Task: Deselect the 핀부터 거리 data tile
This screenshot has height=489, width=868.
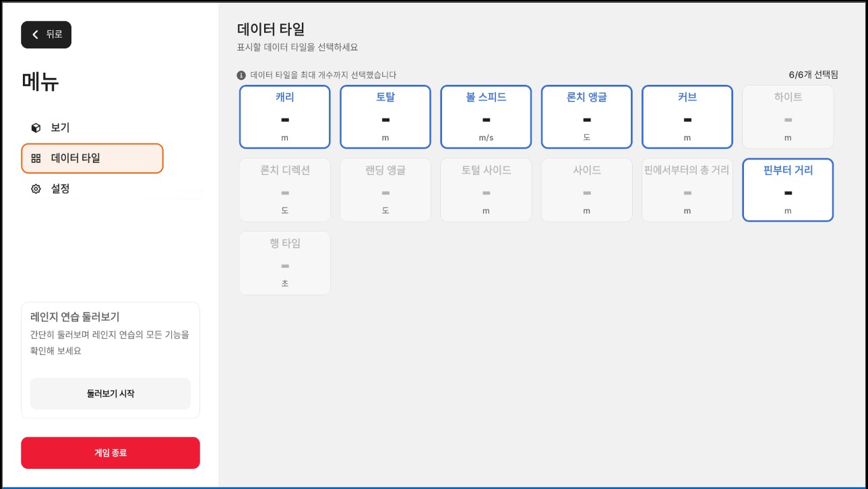Action: click(x=788, y=190)
